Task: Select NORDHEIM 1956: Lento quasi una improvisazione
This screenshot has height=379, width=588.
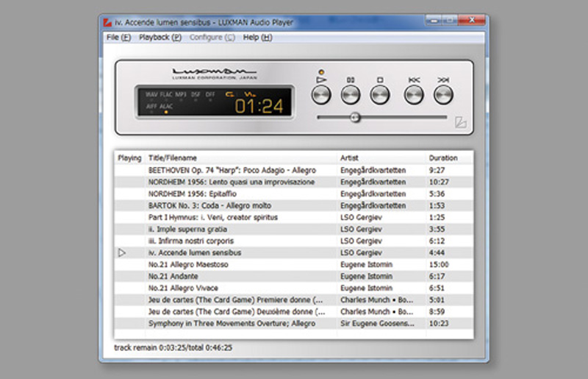Action: (x=293, y=182)
